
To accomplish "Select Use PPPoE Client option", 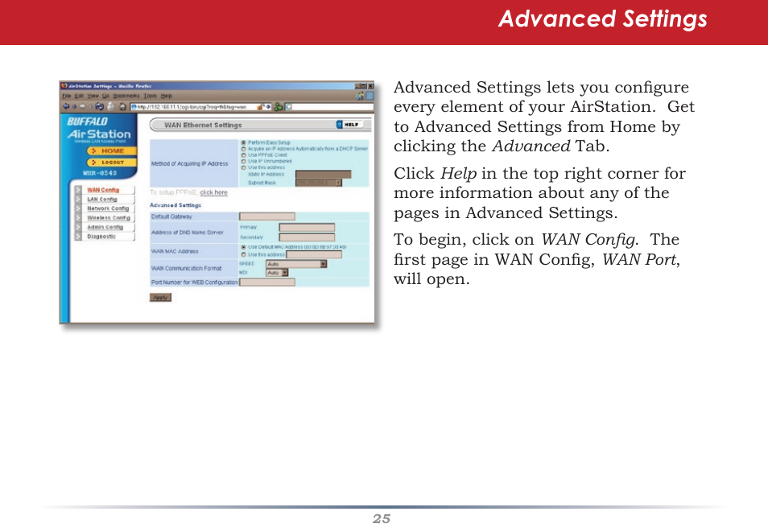I will point(243,155).
